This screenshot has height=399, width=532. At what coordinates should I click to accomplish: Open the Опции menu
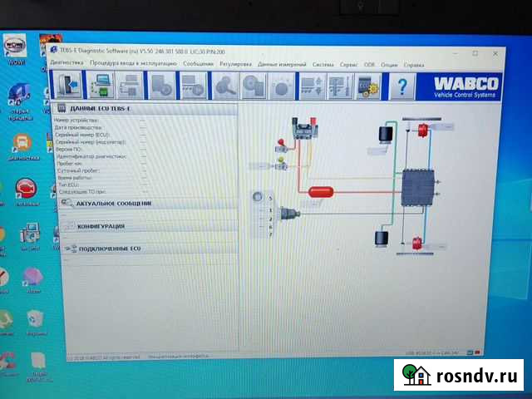(x=389, y=65)
